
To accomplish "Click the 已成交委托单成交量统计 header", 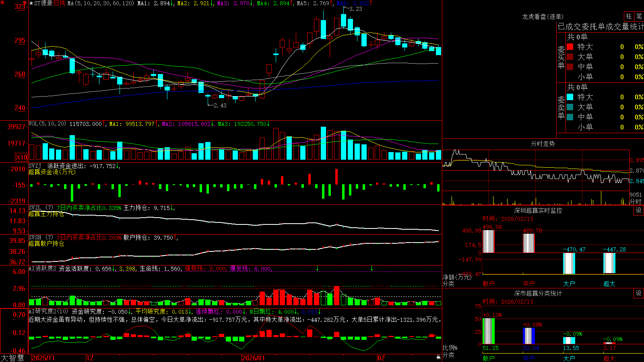I will point(601,27).
